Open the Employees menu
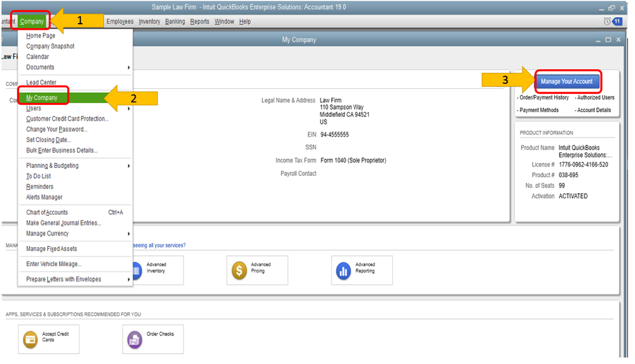 coord(120,22)
